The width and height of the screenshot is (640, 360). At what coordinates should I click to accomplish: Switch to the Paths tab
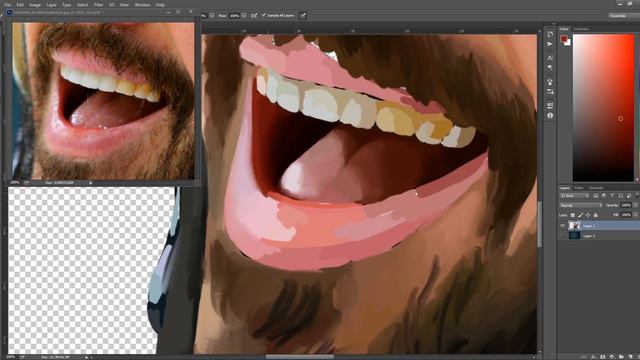tap(579, 188)
